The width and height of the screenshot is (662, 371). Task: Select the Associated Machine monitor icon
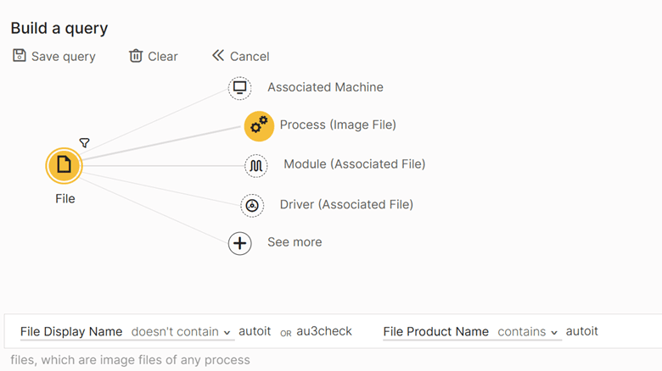(240, 88)
